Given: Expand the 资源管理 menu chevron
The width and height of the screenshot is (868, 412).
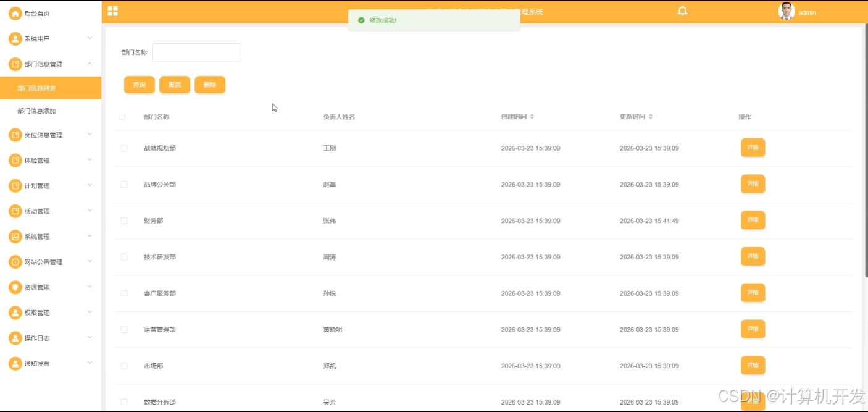Looking at the screenshot, I should (90, 287).
